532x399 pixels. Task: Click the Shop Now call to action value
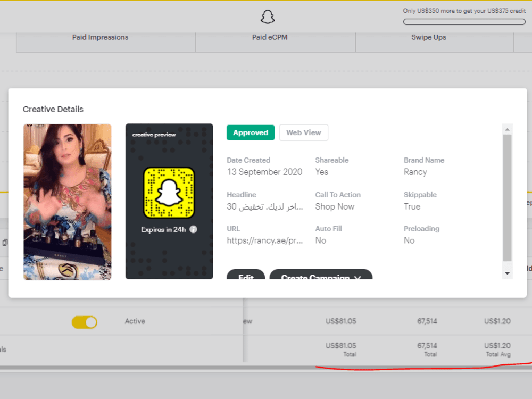tap(335, 206)
